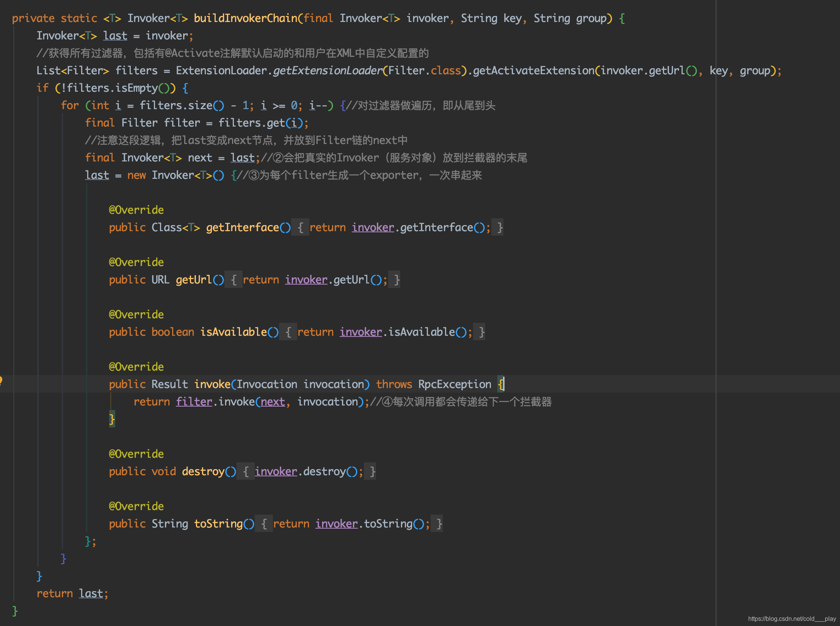
Task: Click the comment starting '//④每次调用'
Action: click(461, 402)
